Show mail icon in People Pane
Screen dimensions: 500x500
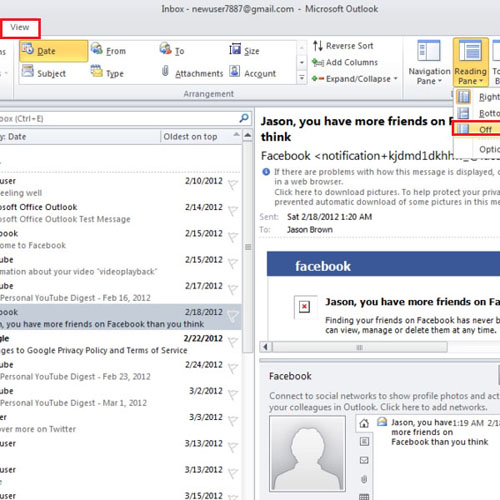pos(364,460)
